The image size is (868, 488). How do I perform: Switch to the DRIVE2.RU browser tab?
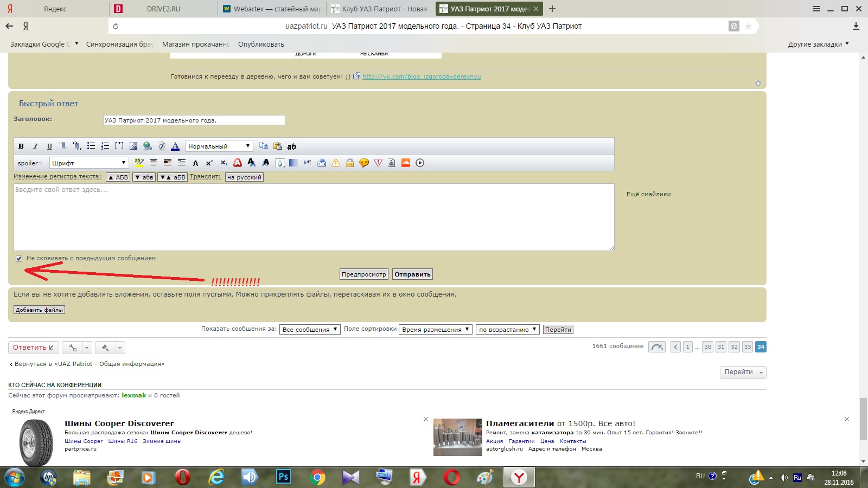point(163,9)
